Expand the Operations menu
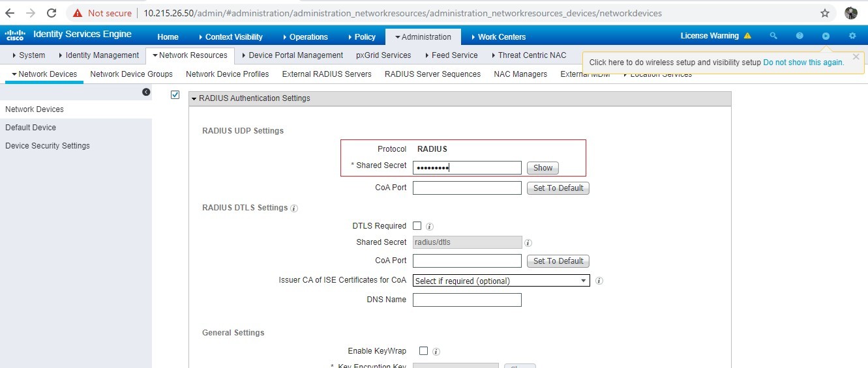Image resolution: width=868 pixels, height=368 pixels. point(305,37)
